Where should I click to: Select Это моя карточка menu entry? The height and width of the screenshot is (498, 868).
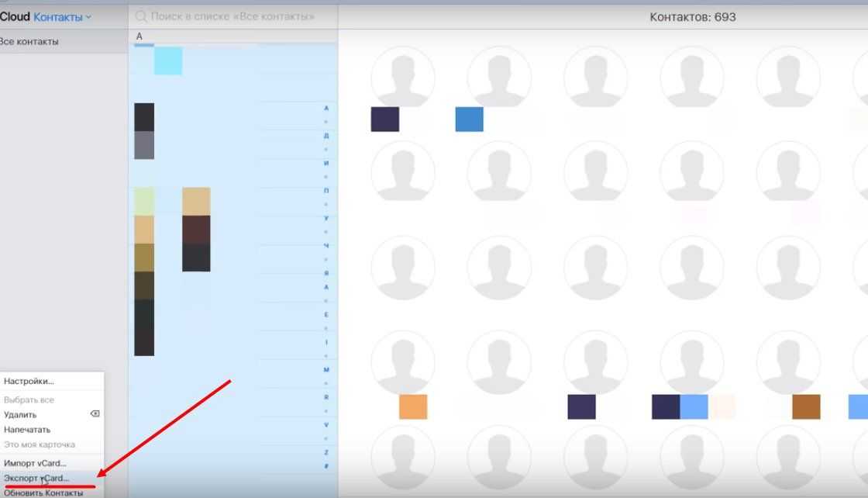(x=40, y=444)
